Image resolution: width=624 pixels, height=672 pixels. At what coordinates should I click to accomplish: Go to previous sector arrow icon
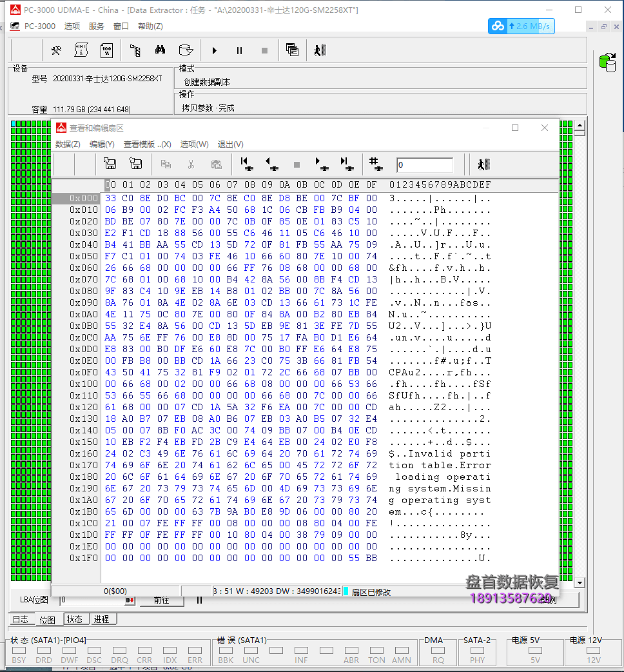(271, 164)
